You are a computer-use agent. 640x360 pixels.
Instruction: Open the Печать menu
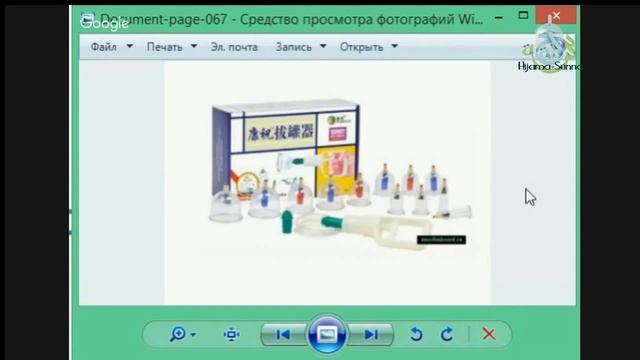[x=164, y=47]
